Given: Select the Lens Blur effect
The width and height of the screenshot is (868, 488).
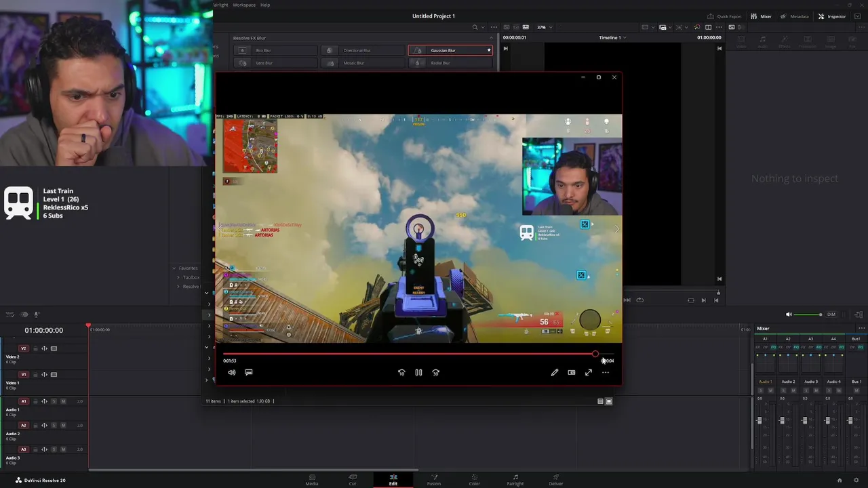Looking at the screenshot, I should tap(275, 63).
